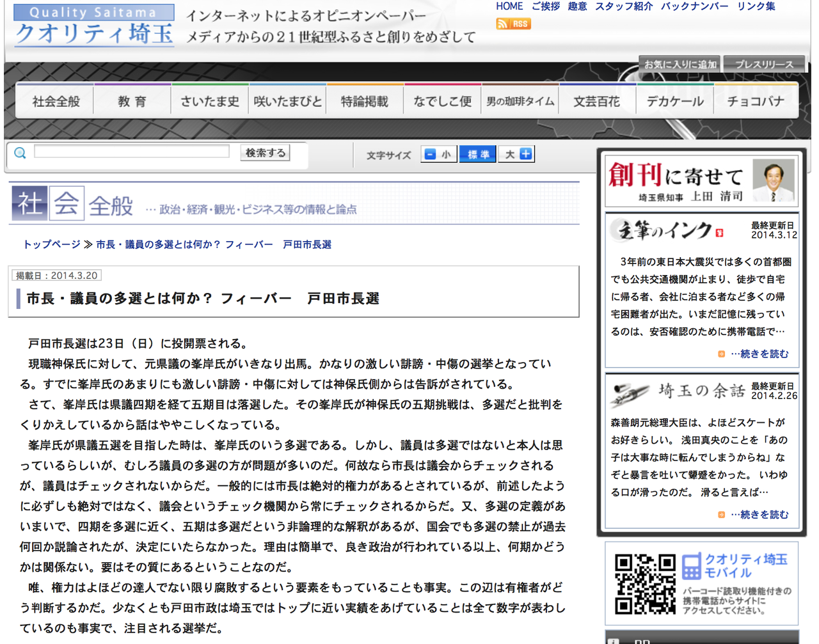Open the バックナンバー link

tap(695, 6)
